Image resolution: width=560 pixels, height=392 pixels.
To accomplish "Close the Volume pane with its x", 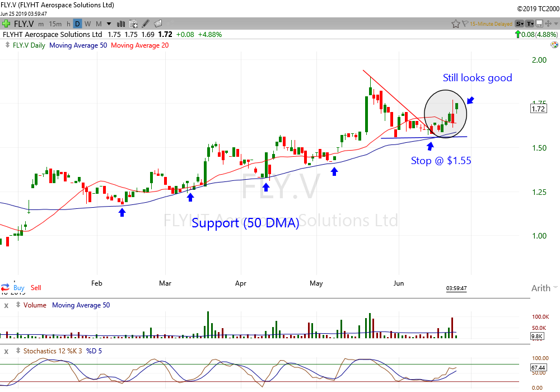I will tap(6, 306).
